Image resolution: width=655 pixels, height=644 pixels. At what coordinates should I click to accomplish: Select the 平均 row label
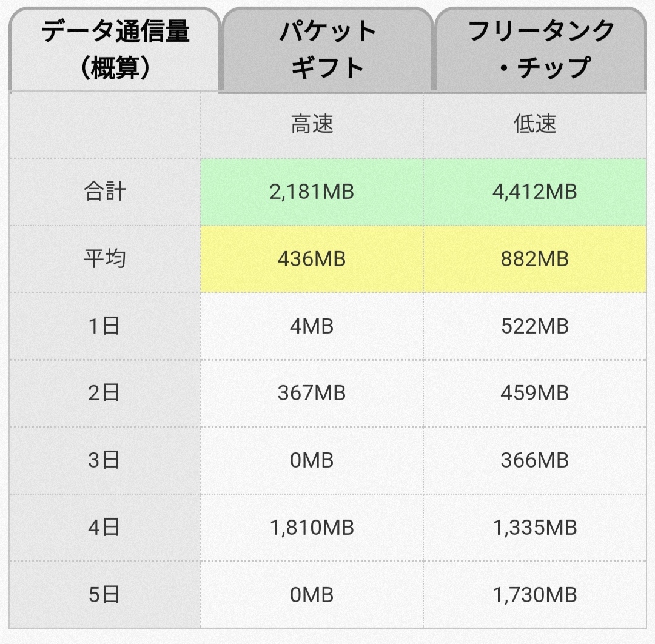tap(105, 259)
